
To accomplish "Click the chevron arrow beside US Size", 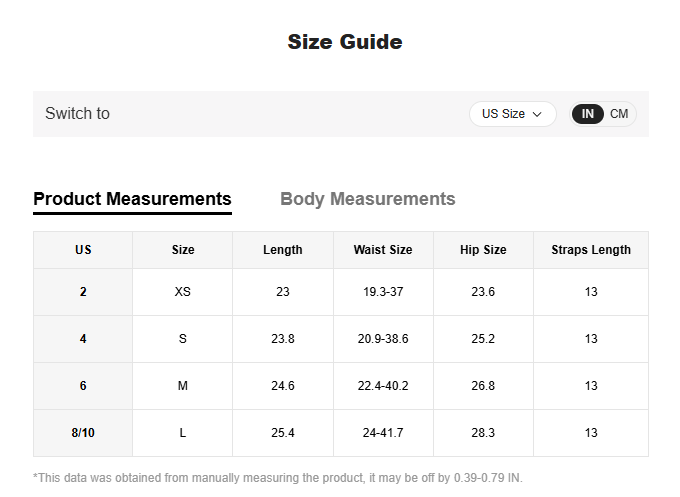I will [x=537, y=114].
